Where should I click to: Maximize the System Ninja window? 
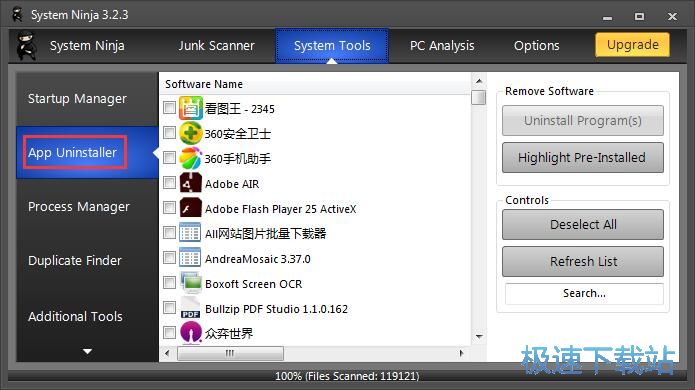point(639,16)
